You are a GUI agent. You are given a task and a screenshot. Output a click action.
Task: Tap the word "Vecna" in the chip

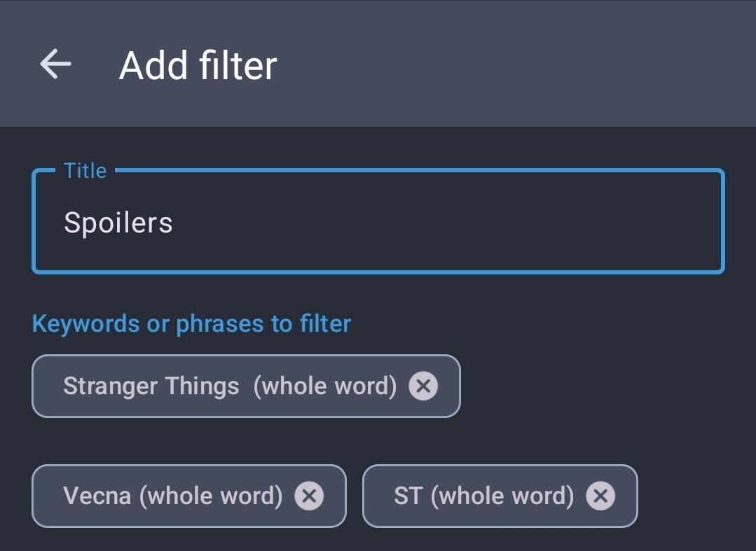coord(97,496)
